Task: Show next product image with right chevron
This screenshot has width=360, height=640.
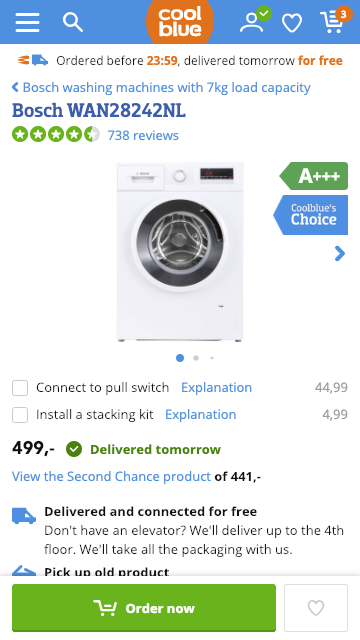Action: 340,253
